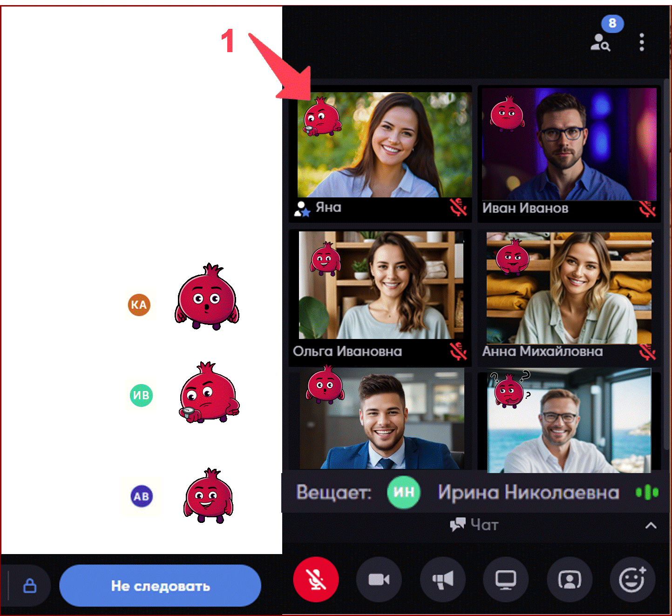Open the add emoji reaction button
This screenshot has height=616, width=672.
632,580
